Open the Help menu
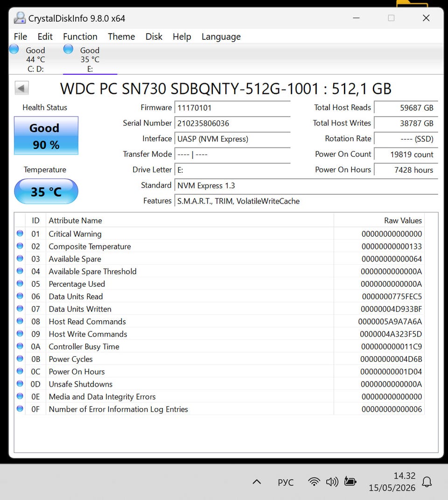 tap(182, 37)
